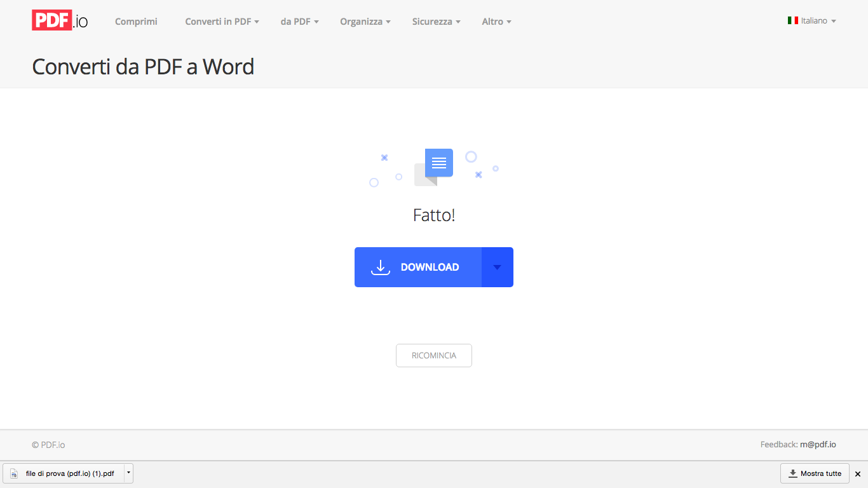This screenshot has width=868, height=488.
Task: Open the Converti in PDF menu
Action: point(222,22)
